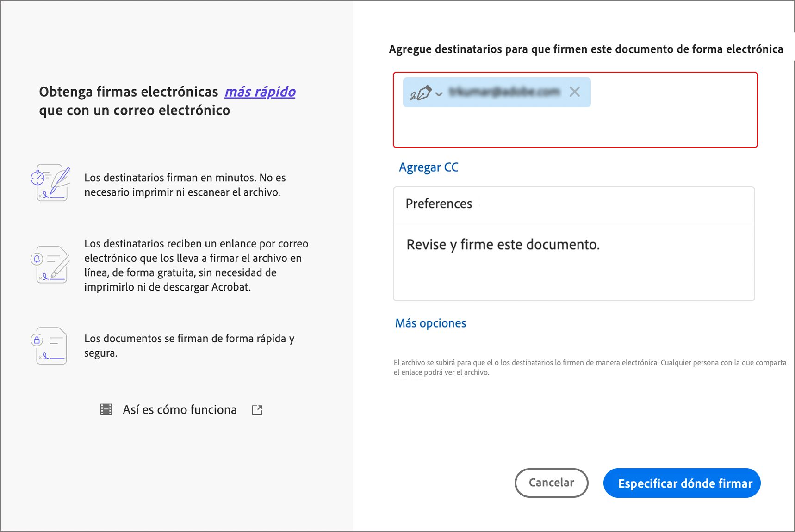Open the external link arrow icon near the tutorial
This screenshot has width=795, height=532.
tap(258, 410)
